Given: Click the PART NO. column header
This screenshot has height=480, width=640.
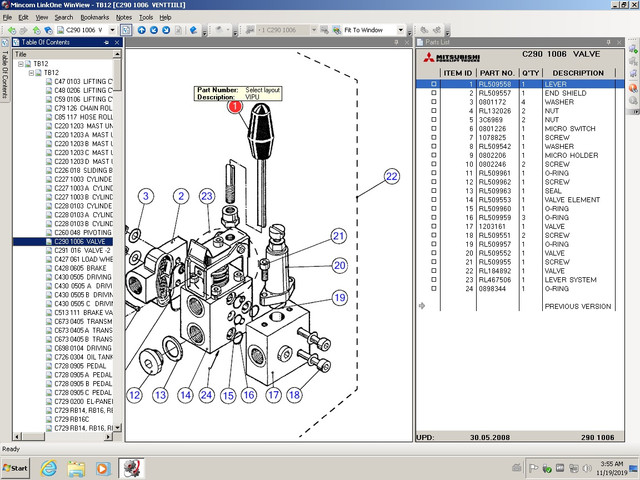Looking at the screenshot, I should 497,73.
